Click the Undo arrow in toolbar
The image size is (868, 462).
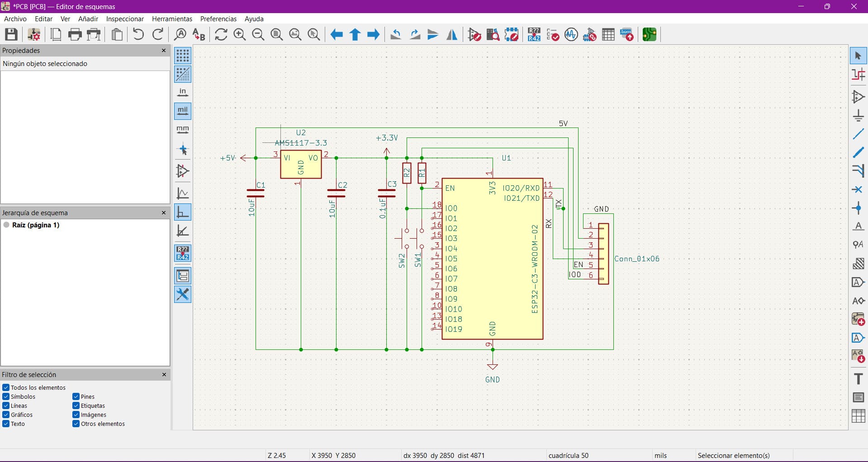click(138, 34)
